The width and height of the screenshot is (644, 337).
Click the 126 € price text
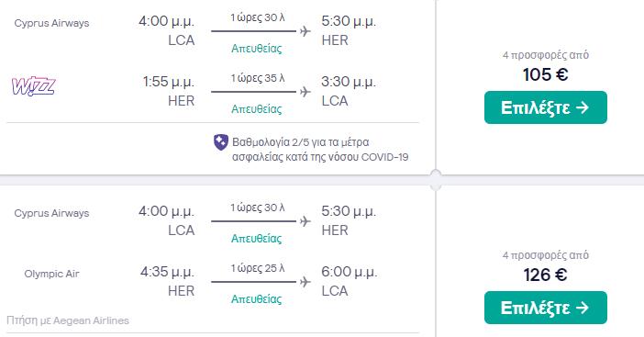[546, 275]
